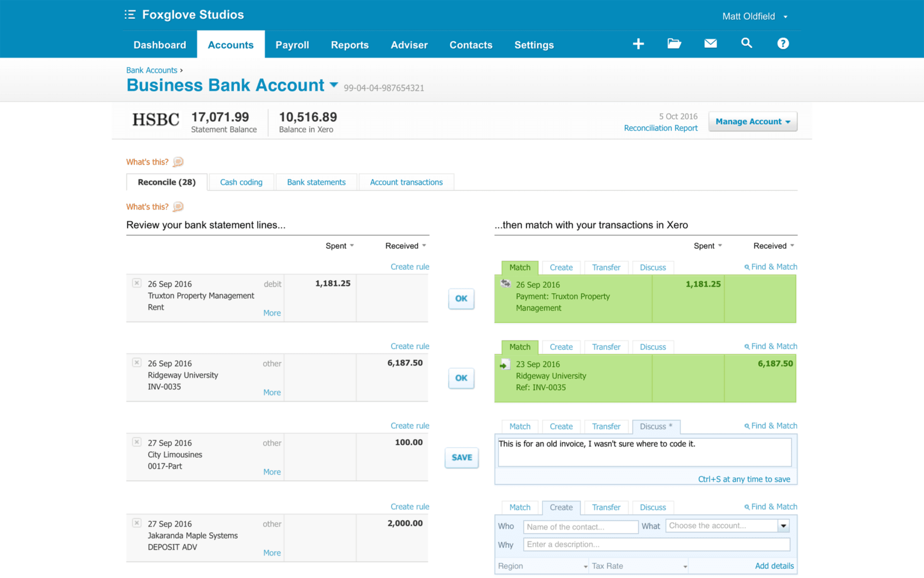Click the OK button for Truxton Property Management

(462, 298)
